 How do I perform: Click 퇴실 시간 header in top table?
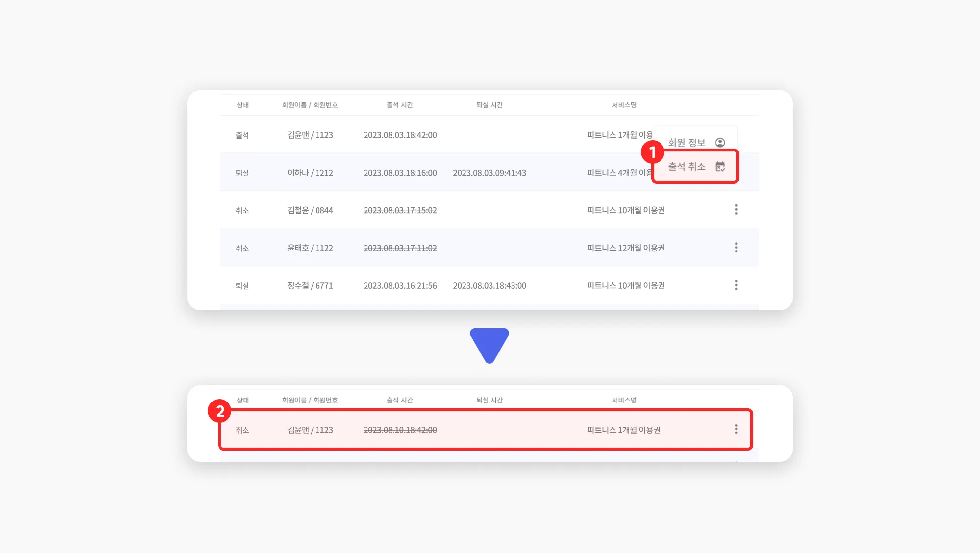tap(489, 105)
